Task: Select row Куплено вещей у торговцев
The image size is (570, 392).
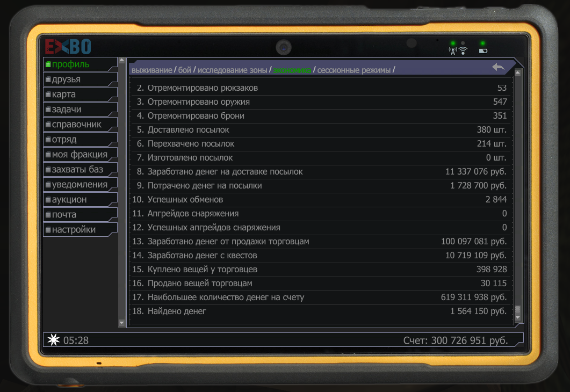Action: (320, 269)
